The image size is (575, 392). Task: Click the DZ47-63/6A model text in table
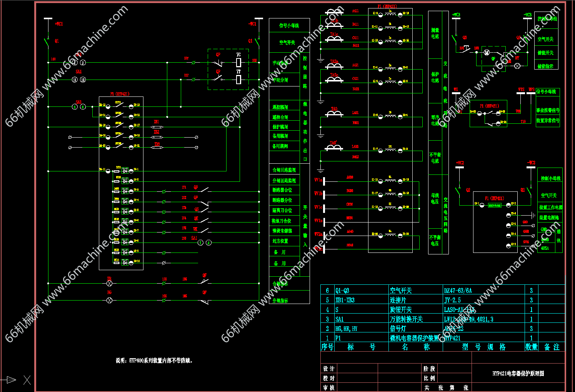[x=458, y=291]
